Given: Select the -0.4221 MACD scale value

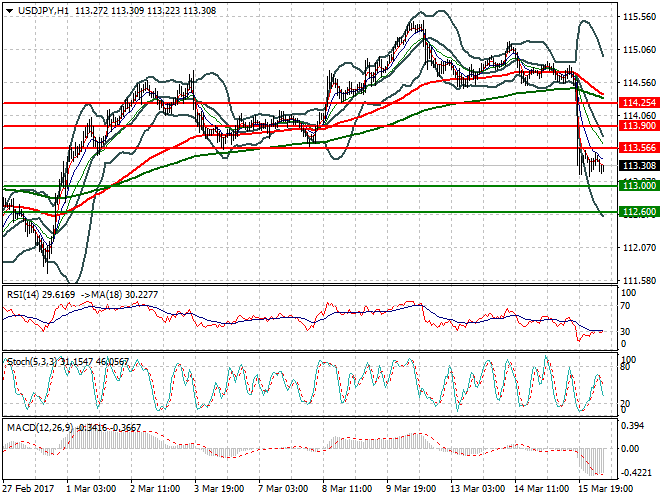Looking at the screenshot, I should (x=636, y=472).
